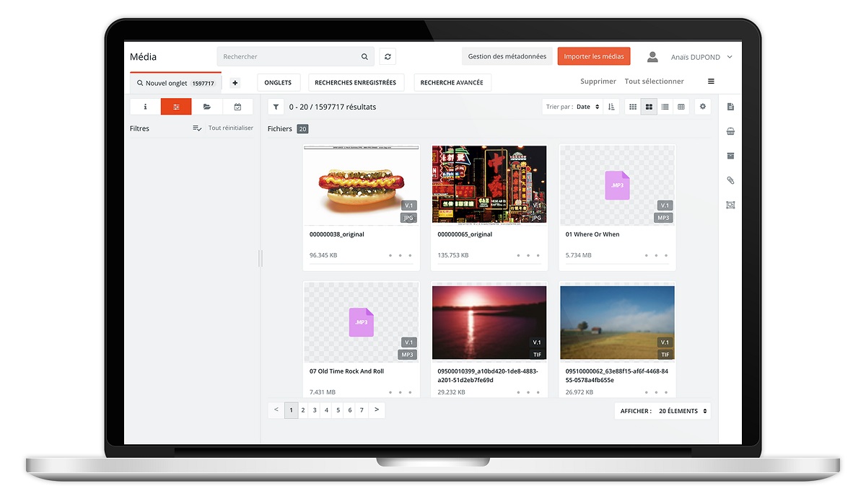This screenshot has height=504, width=866.
Task: Toggle the sort order direction button
Action: [611, 107]
